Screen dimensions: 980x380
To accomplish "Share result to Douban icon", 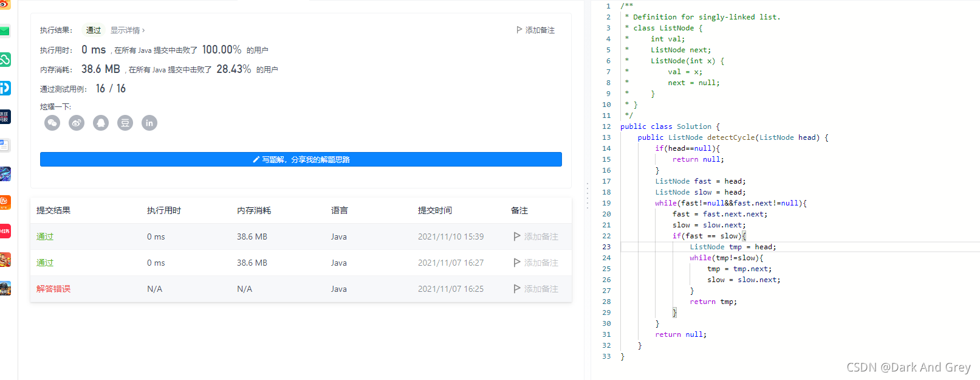I will [x=125, y=123].
